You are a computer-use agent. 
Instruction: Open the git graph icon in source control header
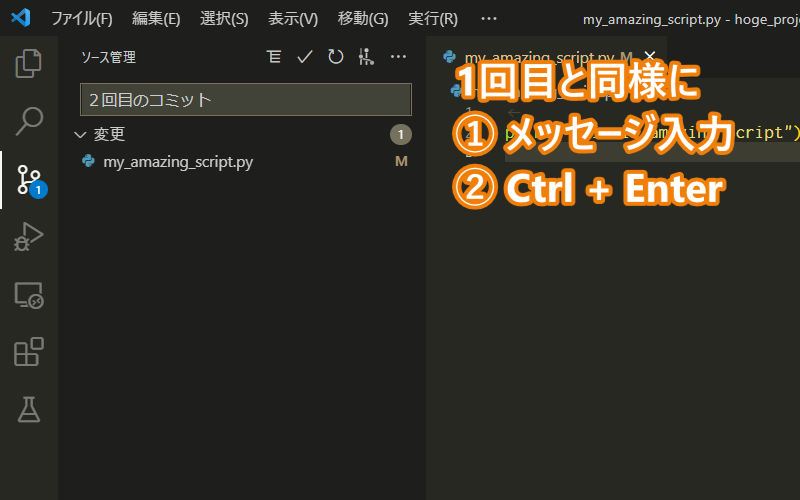click(x=366, y=57)
